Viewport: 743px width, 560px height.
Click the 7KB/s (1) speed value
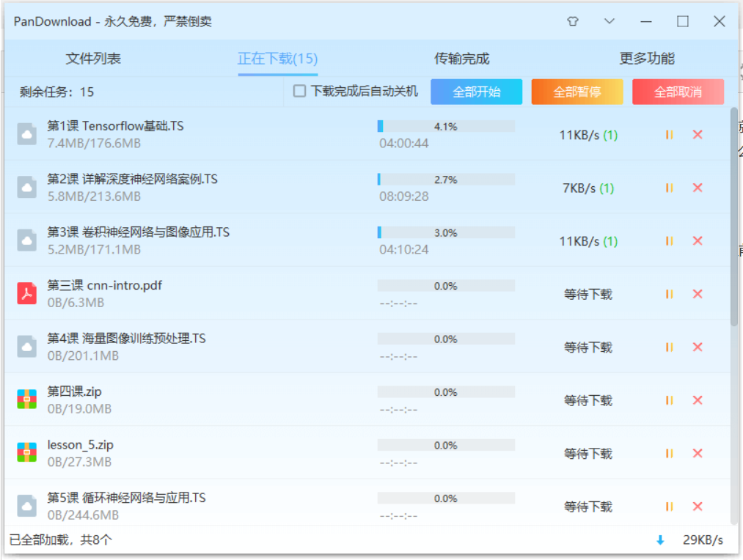588,188
